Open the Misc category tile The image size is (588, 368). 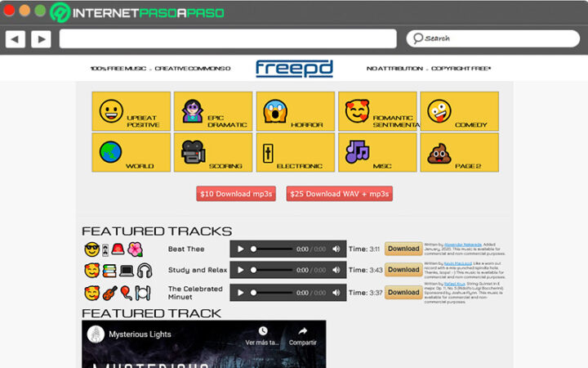tap(377, 152)
